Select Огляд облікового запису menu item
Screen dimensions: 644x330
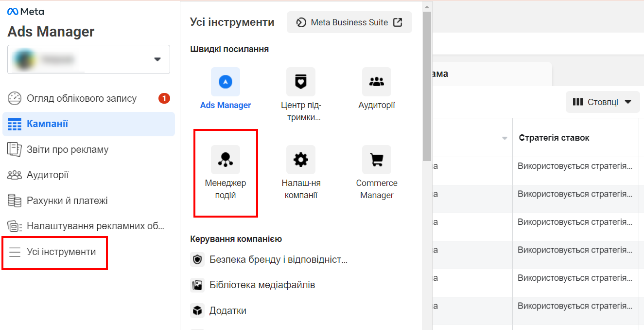pyautogui.click(x=88, y=98)
